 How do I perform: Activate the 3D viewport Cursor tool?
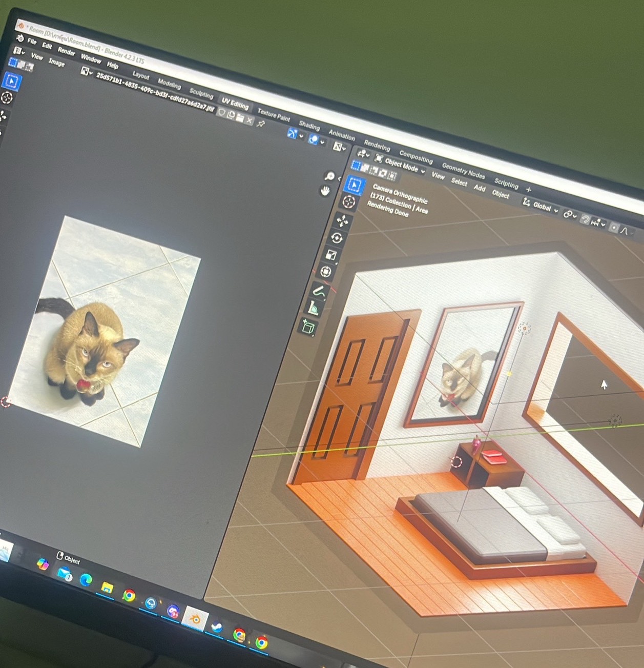click(349, 202)
